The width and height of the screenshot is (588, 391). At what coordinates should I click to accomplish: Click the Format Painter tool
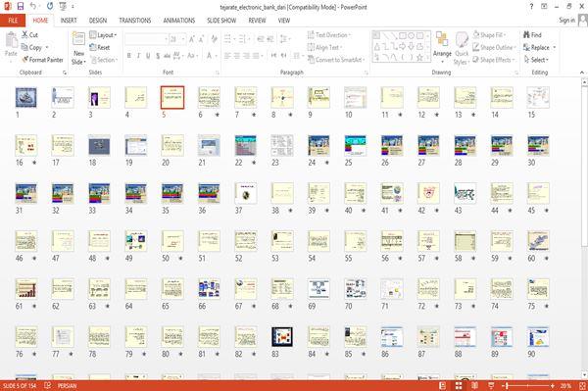[x=42, y=60]
